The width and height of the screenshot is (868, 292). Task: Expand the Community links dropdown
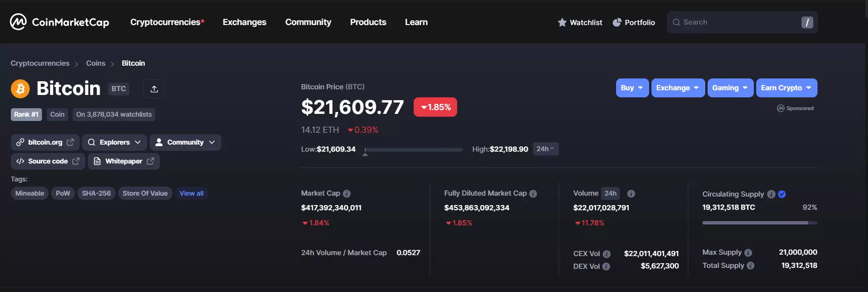pos(185,142)
